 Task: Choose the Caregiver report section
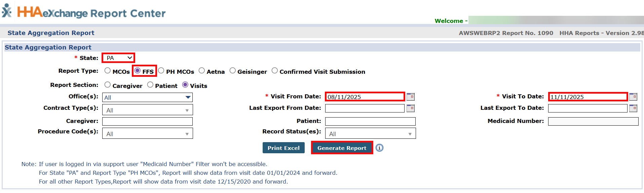pos(108,85)
